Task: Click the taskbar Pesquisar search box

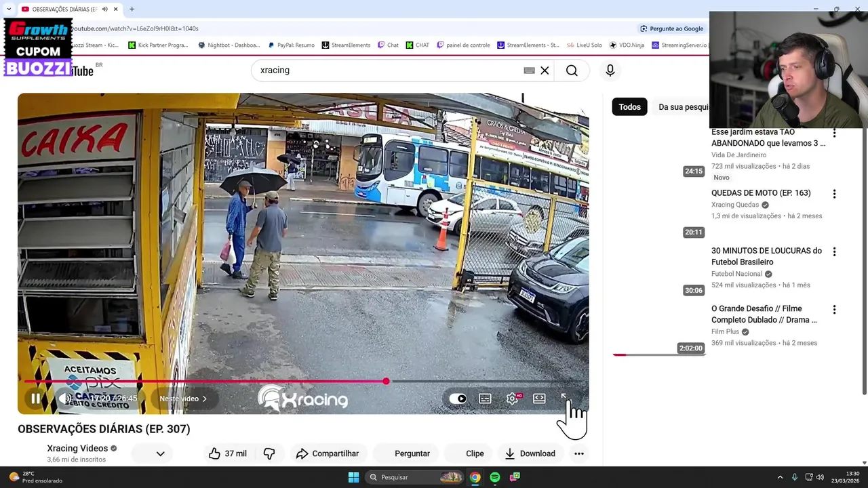Action: (x=415, y=477)
